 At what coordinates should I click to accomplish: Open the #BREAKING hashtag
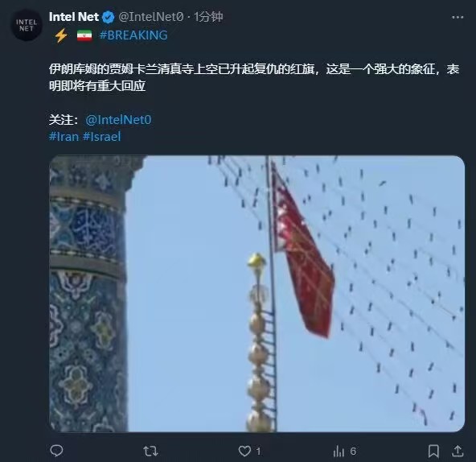click(x=133, y=35)
